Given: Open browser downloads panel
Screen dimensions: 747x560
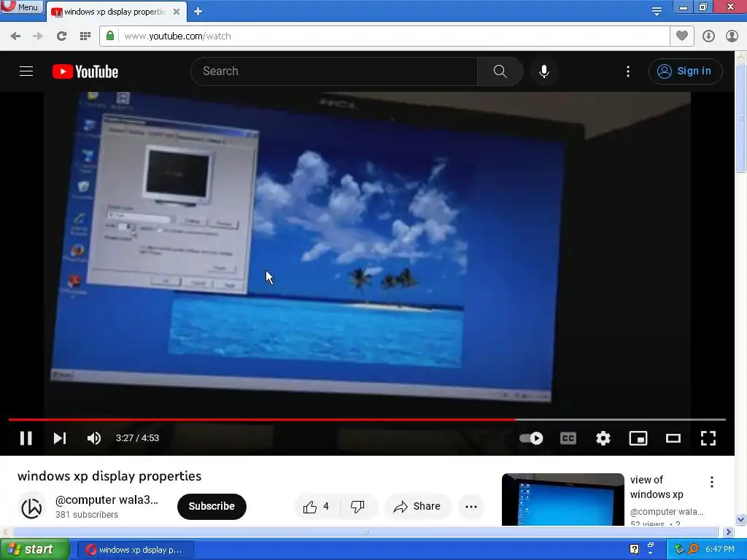Looking at the screenshot, I should (708, 36).
